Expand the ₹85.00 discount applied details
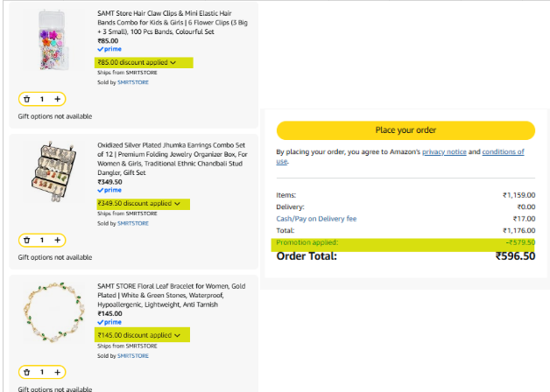 point(137,63)
